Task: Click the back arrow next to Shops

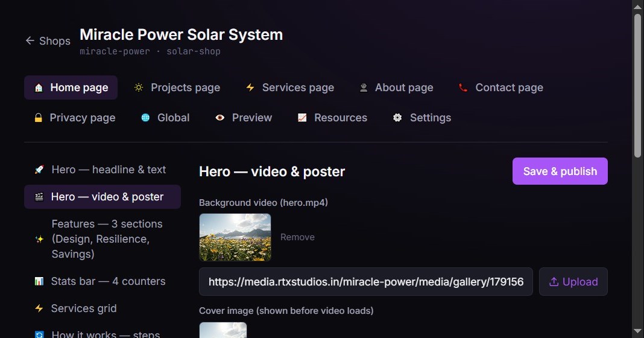Action: (30, 40)
